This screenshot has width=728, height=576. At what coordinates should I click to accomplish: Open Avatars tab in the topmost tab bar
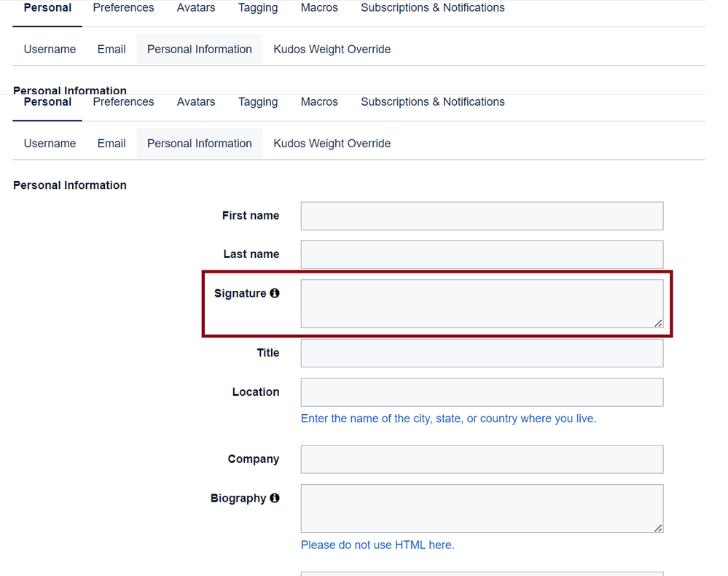pyautogui.click(x=196, y=7)
